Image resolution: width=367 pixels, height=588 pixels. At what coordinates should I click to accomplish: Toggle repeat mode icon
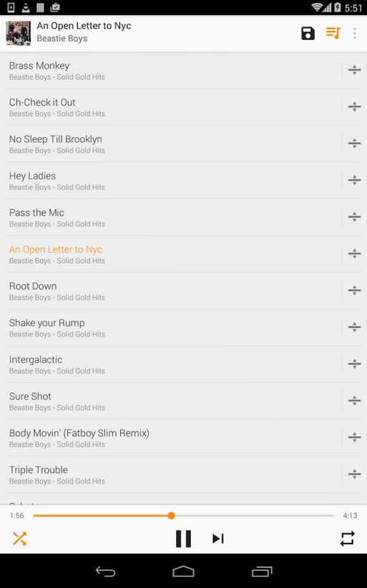[348, 539]
